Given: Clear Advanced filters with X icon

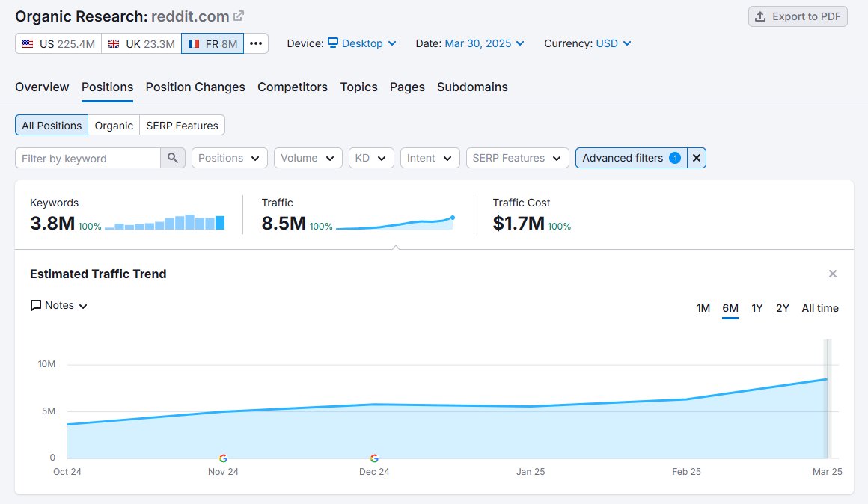Looking at the screenshot, I should click(x=697, y=158).
